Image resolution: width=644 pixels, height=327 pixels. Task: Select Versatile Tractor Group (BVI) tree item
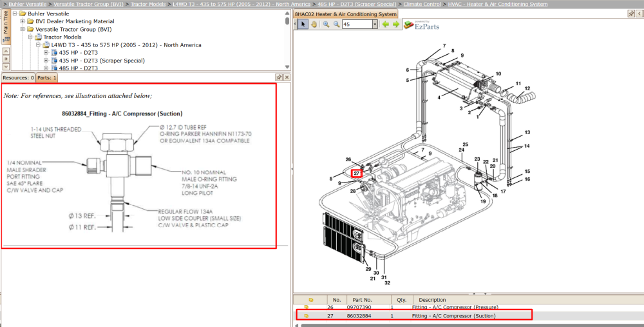click(73, 29)
